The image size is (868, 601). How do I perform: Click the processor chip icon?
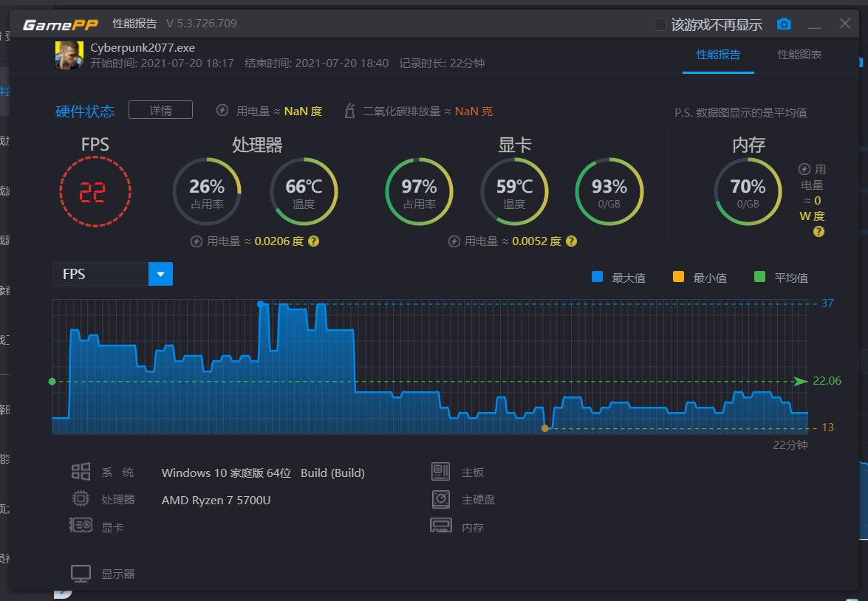(x=81, y=500)
